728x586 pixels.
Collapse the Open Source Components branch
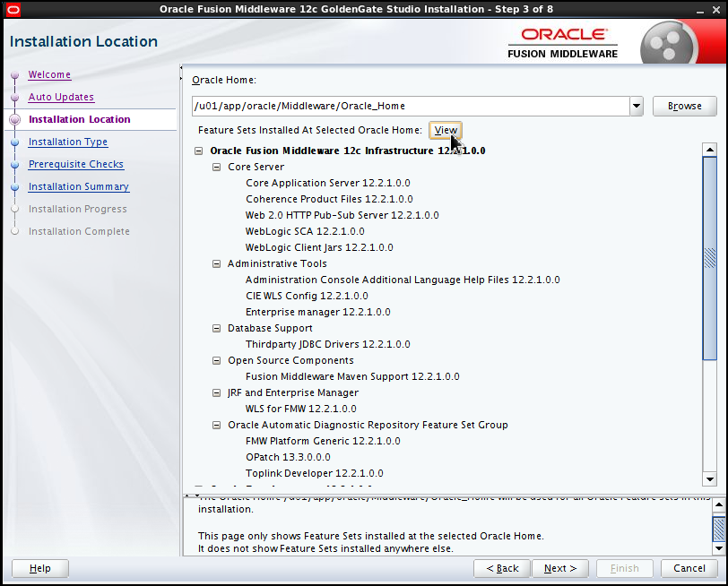[x=216, y=360]
